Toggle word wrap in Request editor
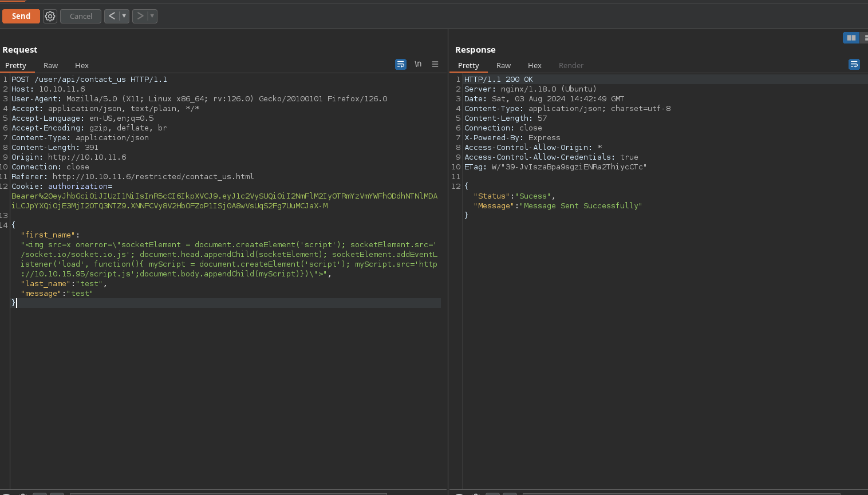This screenshot has width=868, height=495. [401, 64]
